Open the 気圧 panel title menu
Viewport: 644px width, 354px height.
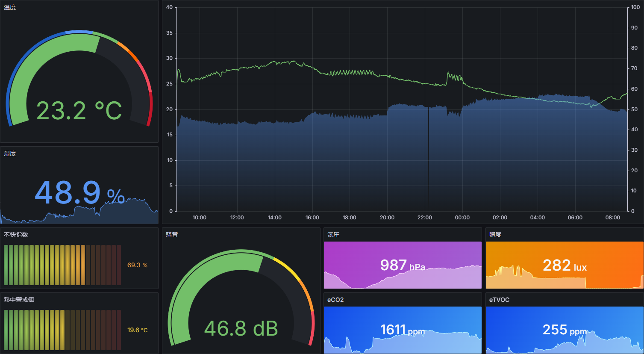(333, 235)
